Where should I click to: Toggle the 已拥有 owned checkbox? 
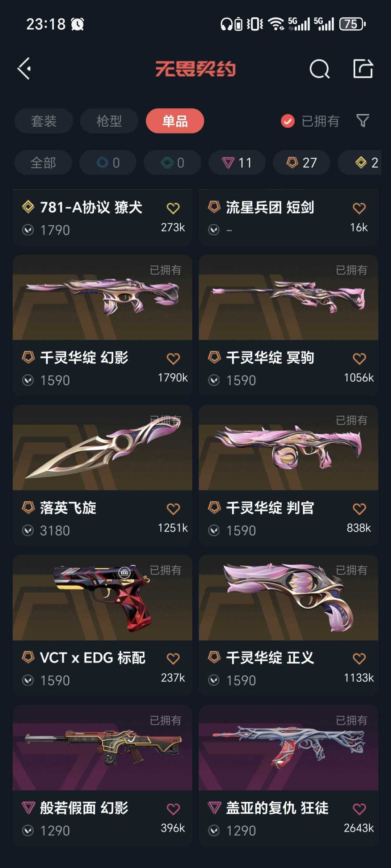coord(288,121)
